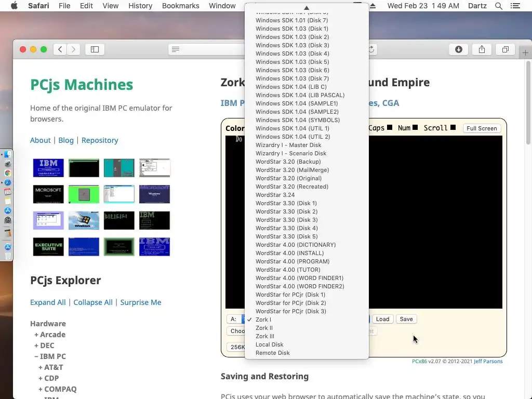Open the A: drive selector
The height and width of the screenshot is (399, 532).
[234, 320]
